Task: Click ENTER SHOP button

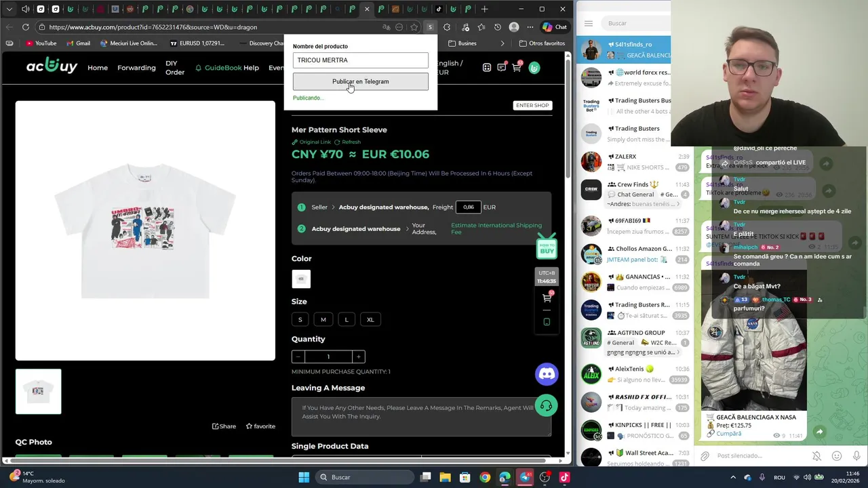Action: click(x=532, y=105)
